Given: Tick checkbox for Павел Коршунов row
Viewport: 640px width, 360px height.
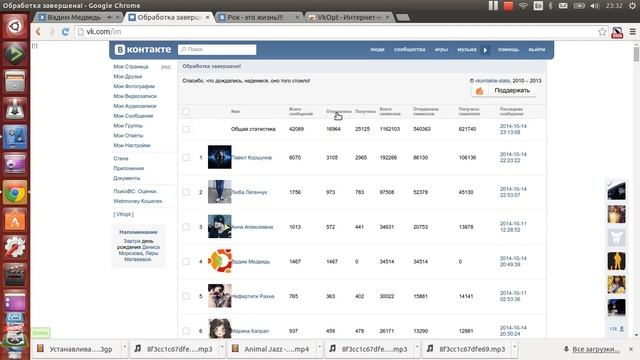Looking at the screenshot, I should pyautogui.click(x=186, y=158).
